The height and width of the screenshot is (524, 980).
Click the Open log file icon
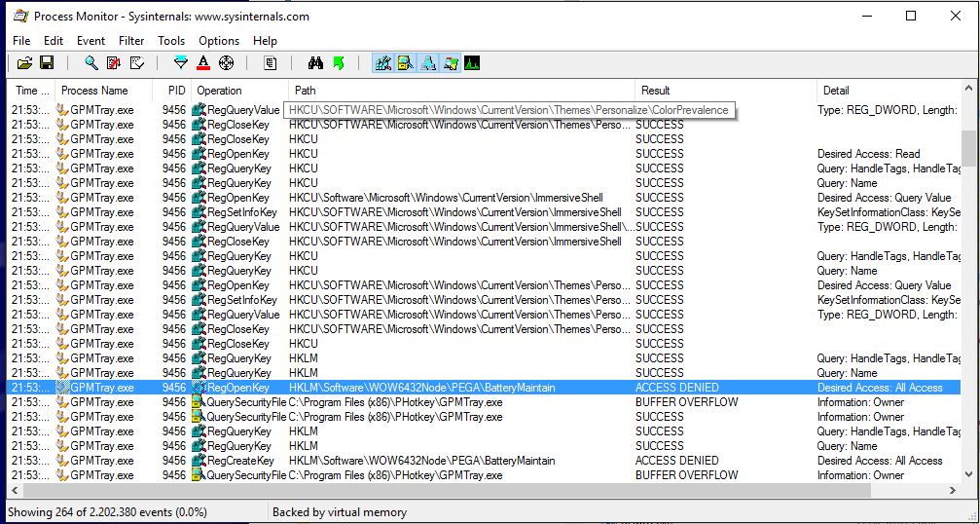click(x=24, y=63)
